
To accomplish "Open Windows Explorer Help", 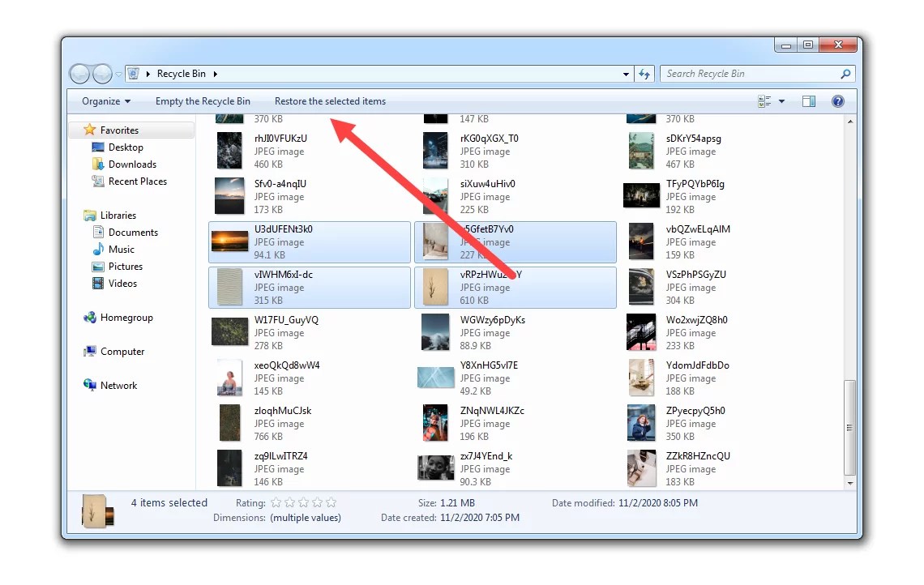I will 838,100.
